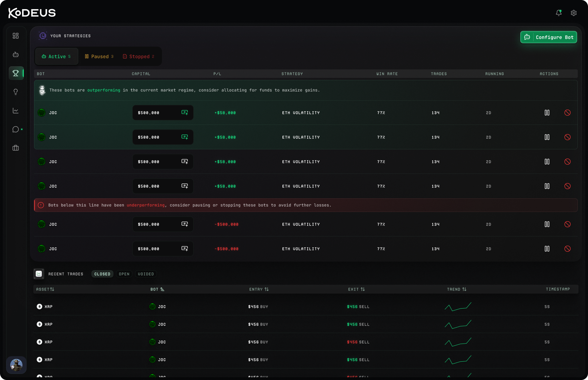Stop the bot directly below the outperforming banner

[568, 113]
